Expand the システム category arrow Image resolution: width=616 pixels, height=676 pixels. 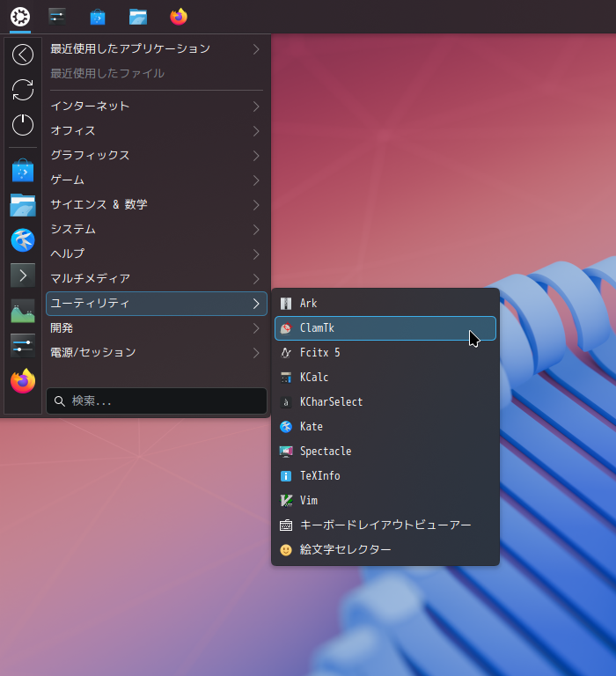click(x=256, y=230)
